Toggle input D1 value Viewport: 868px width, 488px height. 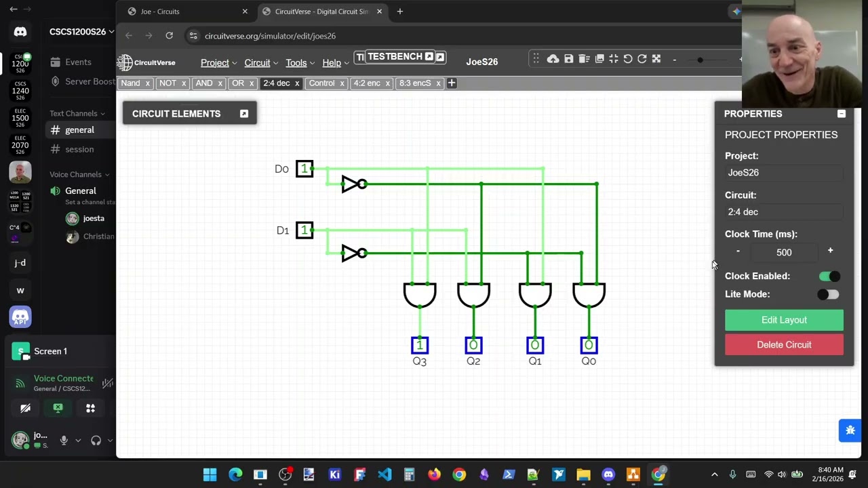(304, 230)
